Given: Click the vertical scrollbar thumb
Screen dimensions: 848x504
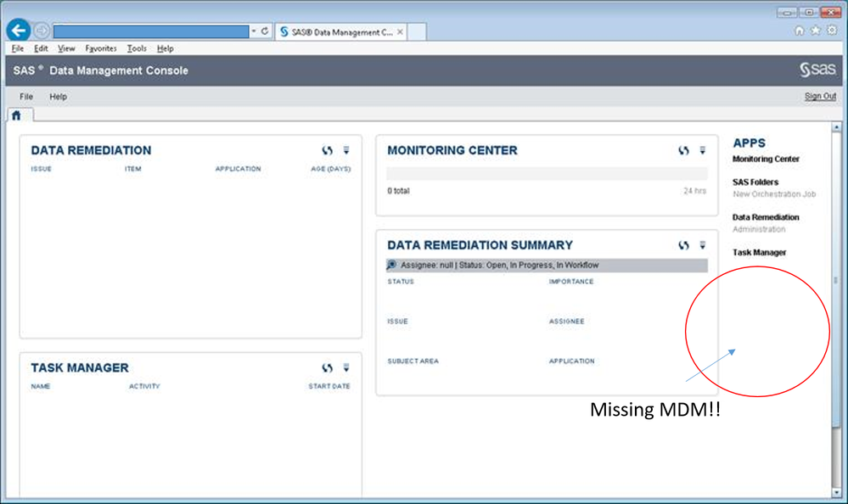Looking at the screenshot, I should point(837,280).
